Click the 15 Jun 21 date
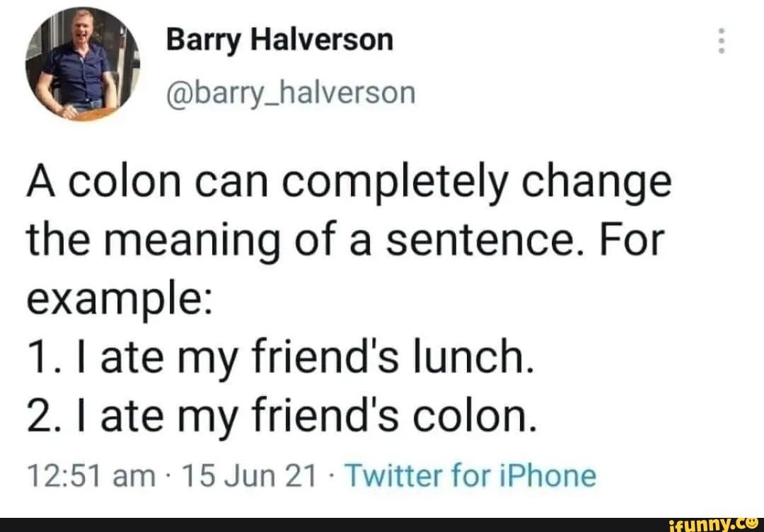 coord(248,476)
